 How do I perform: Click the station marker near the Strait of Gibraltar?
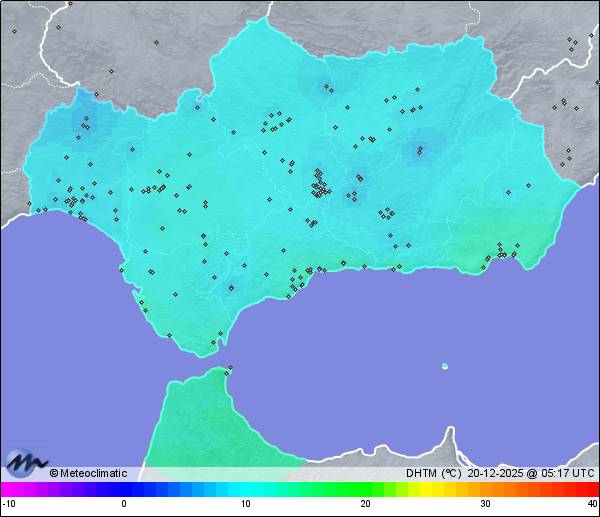[x=229, y=369]
